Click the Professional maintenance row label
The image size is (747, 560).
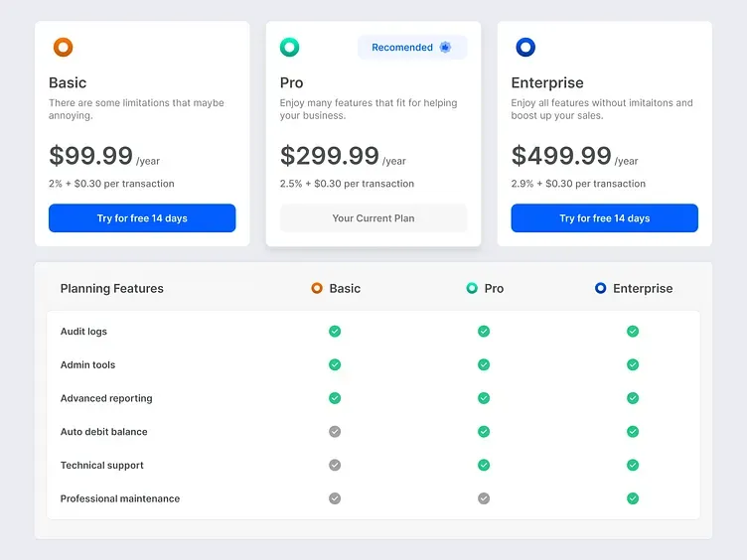120,498
